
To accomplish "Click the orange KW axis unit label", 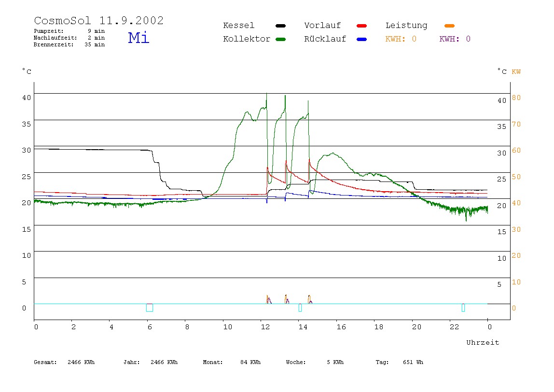I will coord(516,72).
